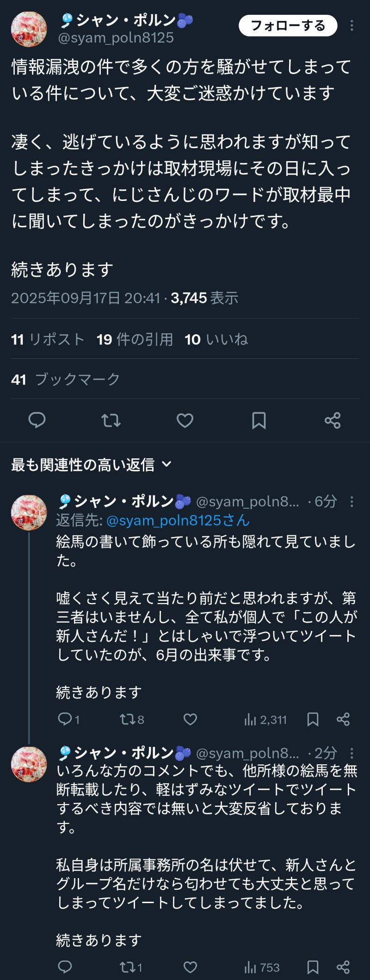Share the main post
The height and width of the screenshot is (980, 370).
pyautogui.click(x=333, y=420)
